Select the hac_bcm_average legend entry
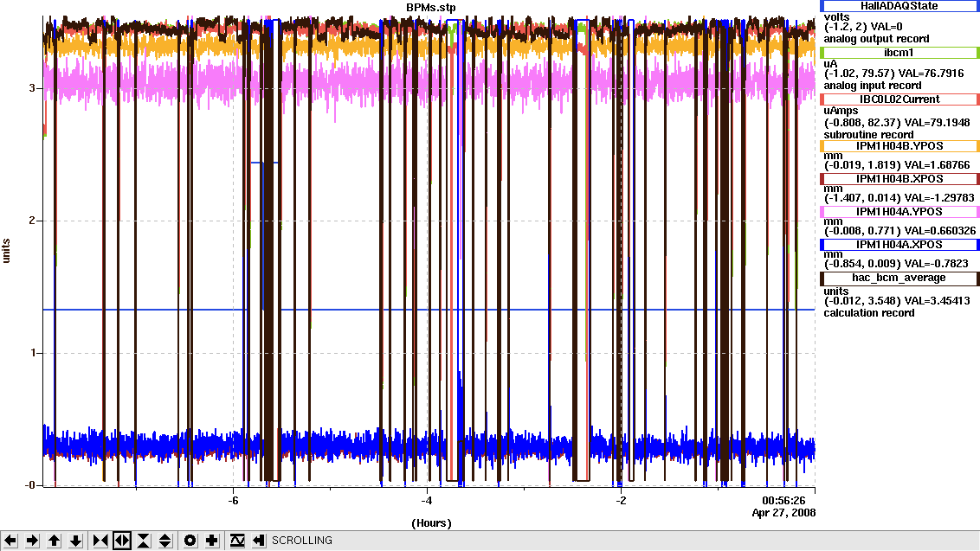This screenshot has width=980, height=551. click(899, 278)
